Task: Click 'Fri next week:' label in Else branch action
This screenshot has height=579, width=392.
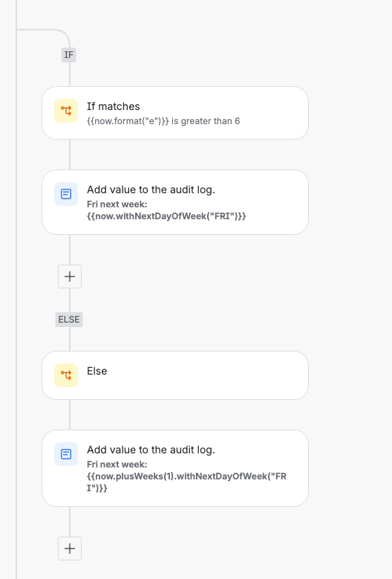Action: (x=117, y=464)
